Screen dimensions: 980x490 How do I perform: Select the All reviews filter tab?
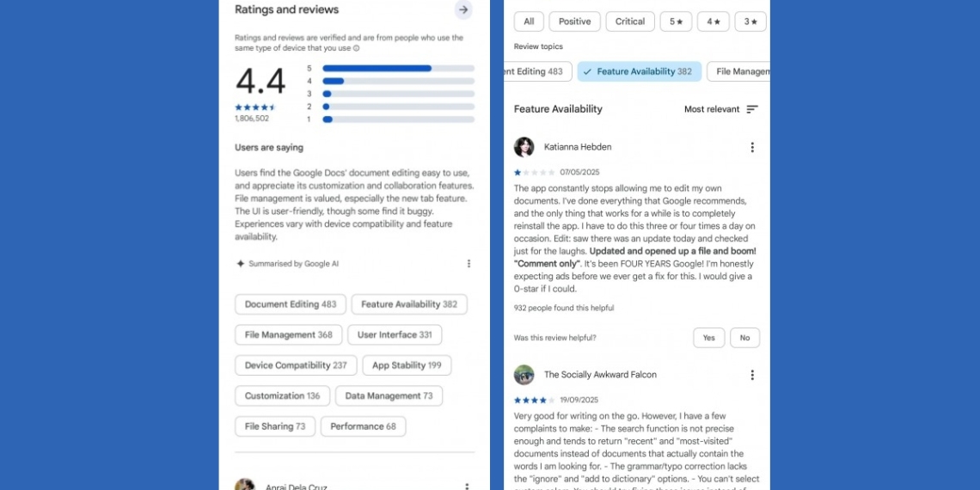(x=529, y=21)
